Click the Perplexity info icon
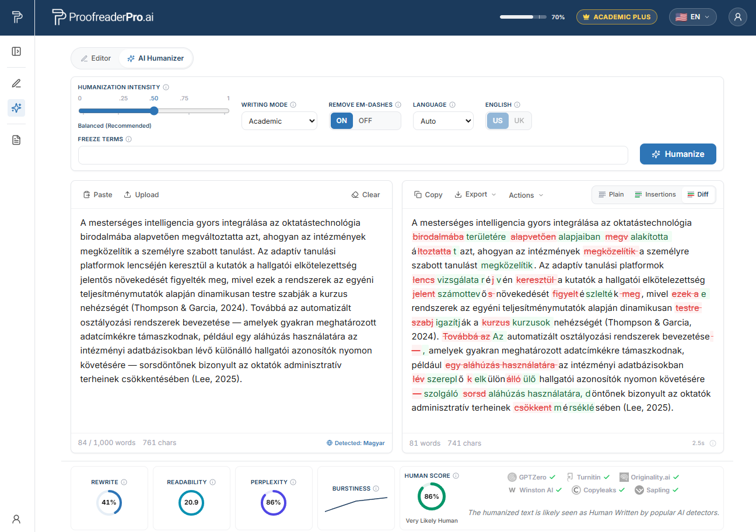The image size is (756, 532). tap(293, 482)
